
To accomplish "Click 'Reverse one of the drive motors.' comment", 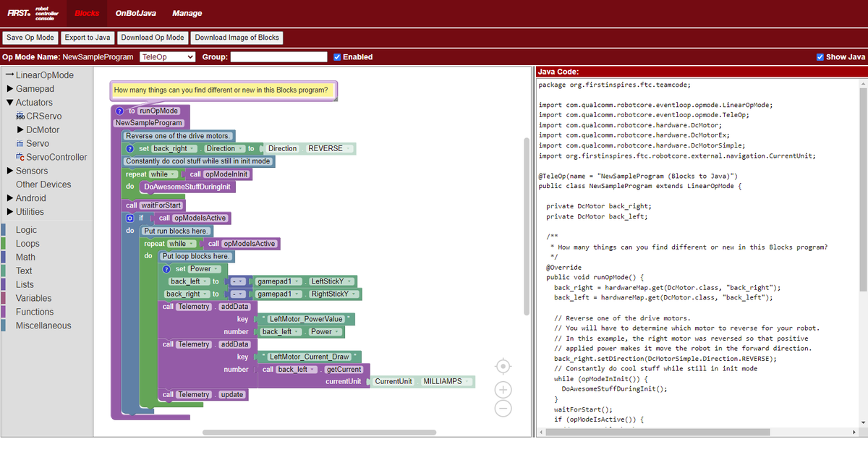I will pos(178,136).
